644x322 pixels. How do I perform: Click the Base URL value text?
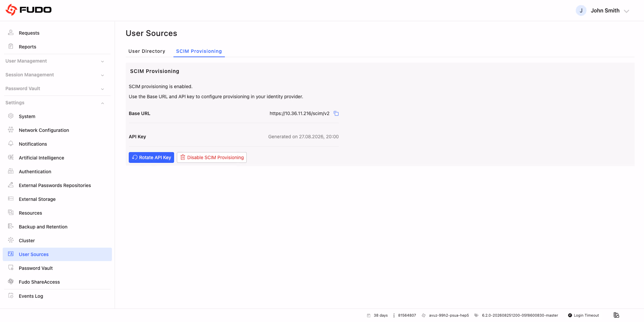point(299,113)
